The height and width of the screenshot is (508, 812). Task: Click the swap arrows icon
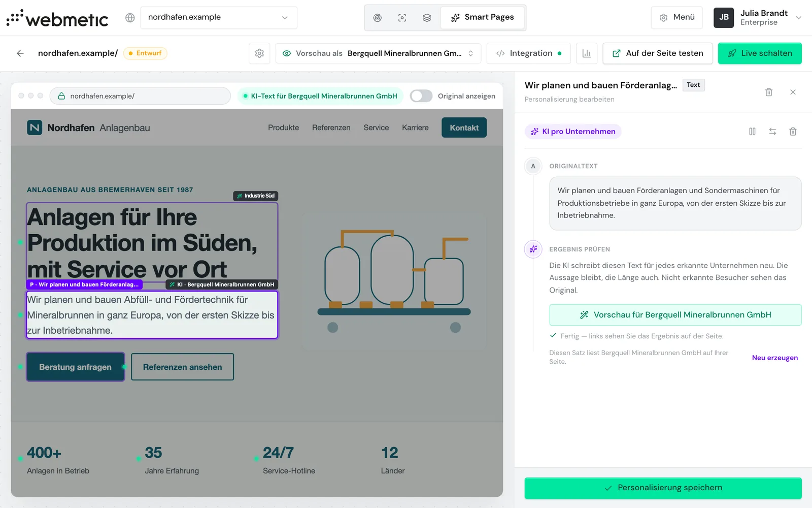[x=772, y=132]
